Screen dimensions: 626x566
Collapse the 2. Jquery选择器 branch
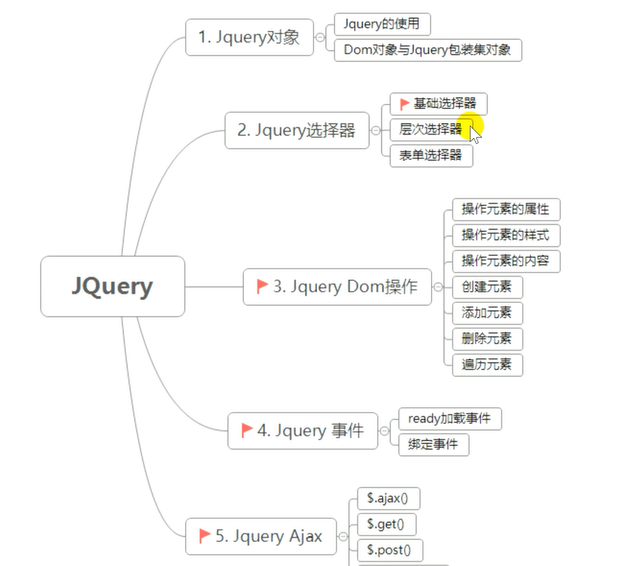pos(376,131)
